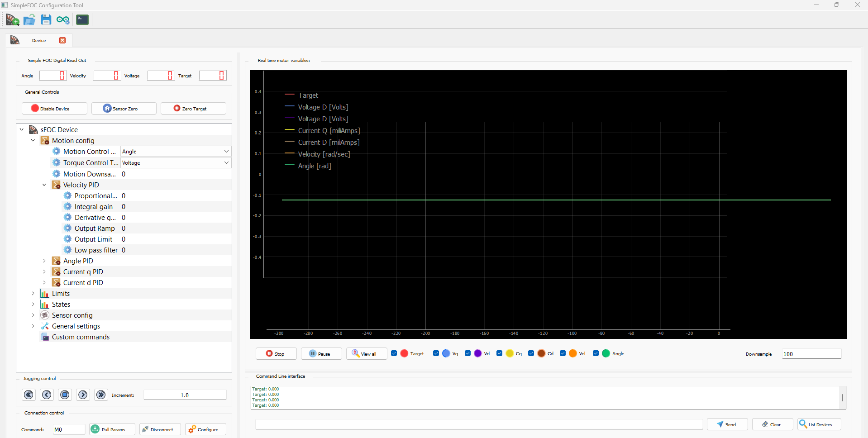Click Disable Device button
The height and width of the screenshot is (438, 868).
coord(54,108)
